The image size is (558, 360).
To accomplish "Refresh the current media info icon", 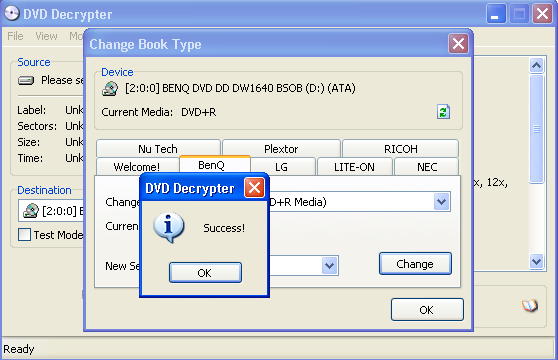I will click(443, 112).
